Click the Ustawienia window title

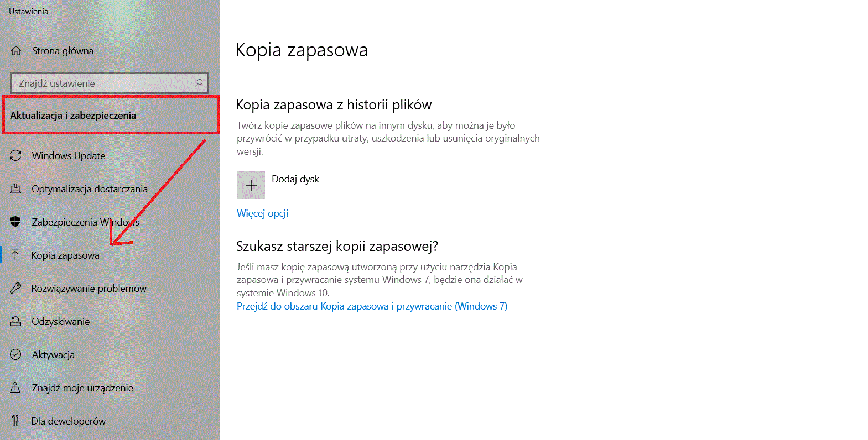(29, 12)
